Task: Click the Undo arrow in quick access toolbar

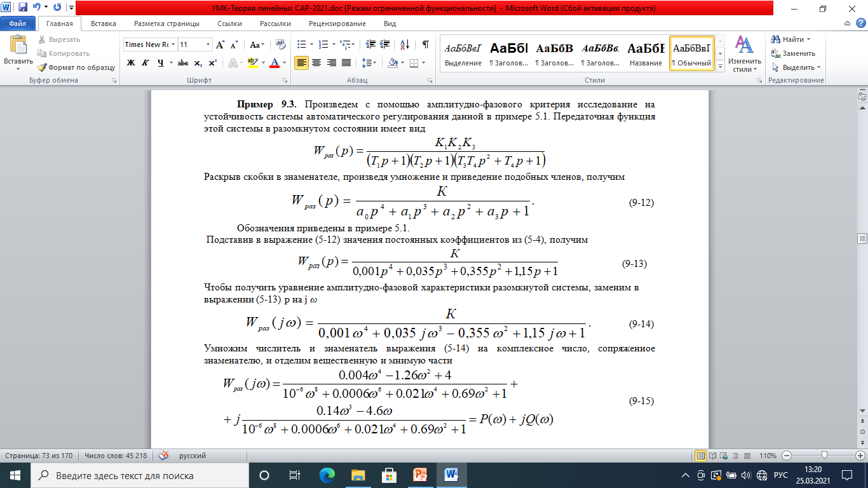Action: [37, 8]
